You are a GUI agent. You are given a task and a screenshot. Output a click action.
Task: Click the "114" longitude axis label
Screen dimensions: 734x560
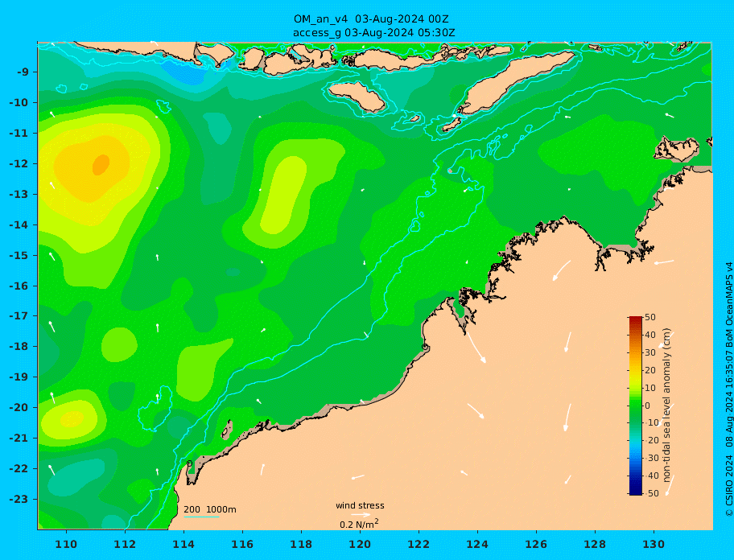click(183, 544)
